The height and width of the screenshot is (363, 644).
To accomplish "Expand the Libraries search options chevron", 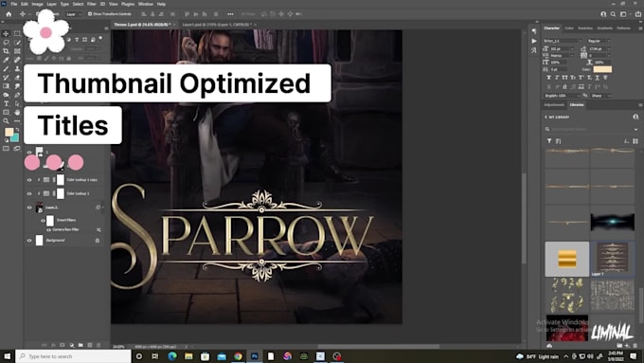I will click(x=635, y=130).
